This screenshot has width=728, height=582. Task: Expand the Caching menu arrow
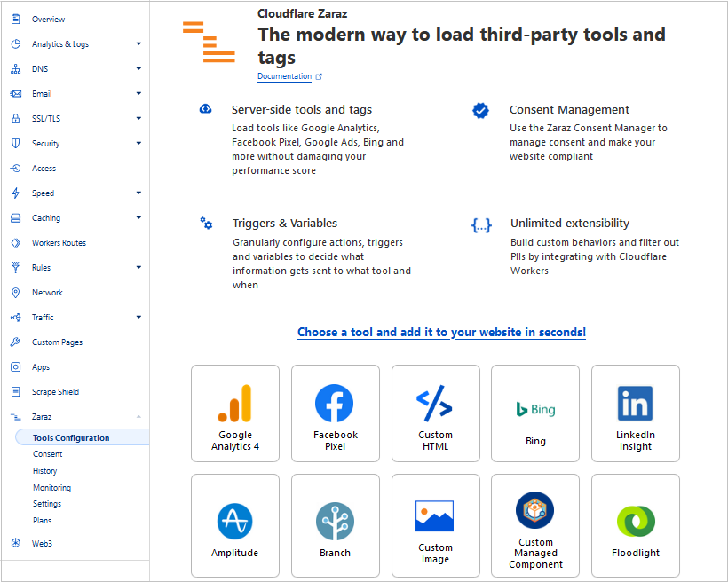click(x=138, y=217)
